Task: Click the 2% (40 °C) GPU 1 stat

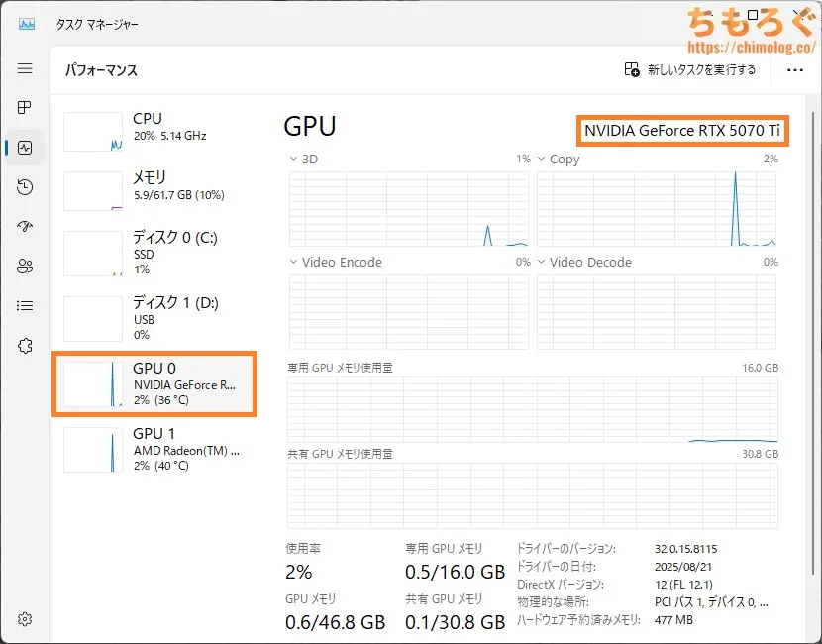Action: point(161,466)
